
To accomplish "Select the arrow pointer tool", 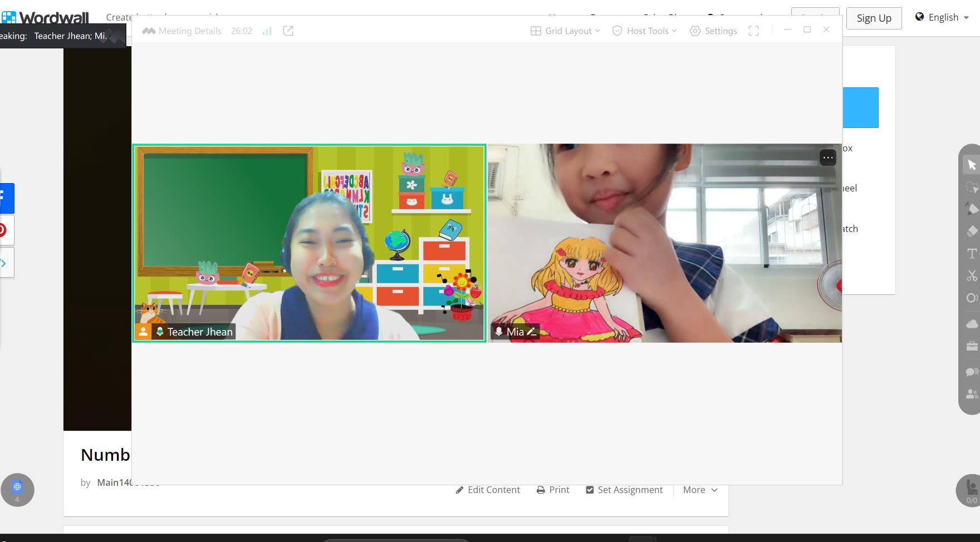I will pyautogui.click(x=972, y=165).
